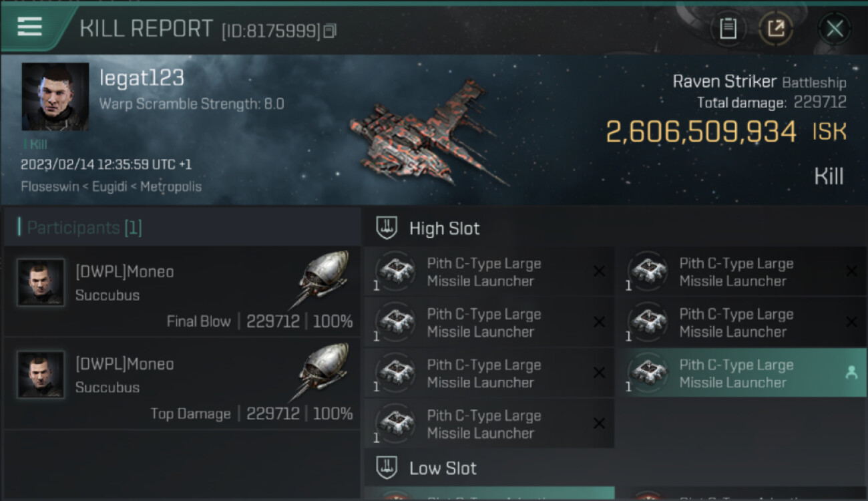Screen dimensions: 868x501
Task: Open the Floseswin system link
Action: coord(49,186)
